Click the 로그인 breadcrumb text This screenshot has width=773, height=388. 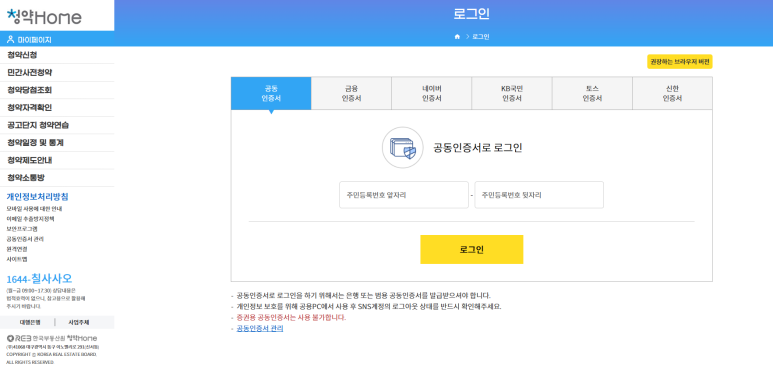pyautogui.click(x=481, y=36)
